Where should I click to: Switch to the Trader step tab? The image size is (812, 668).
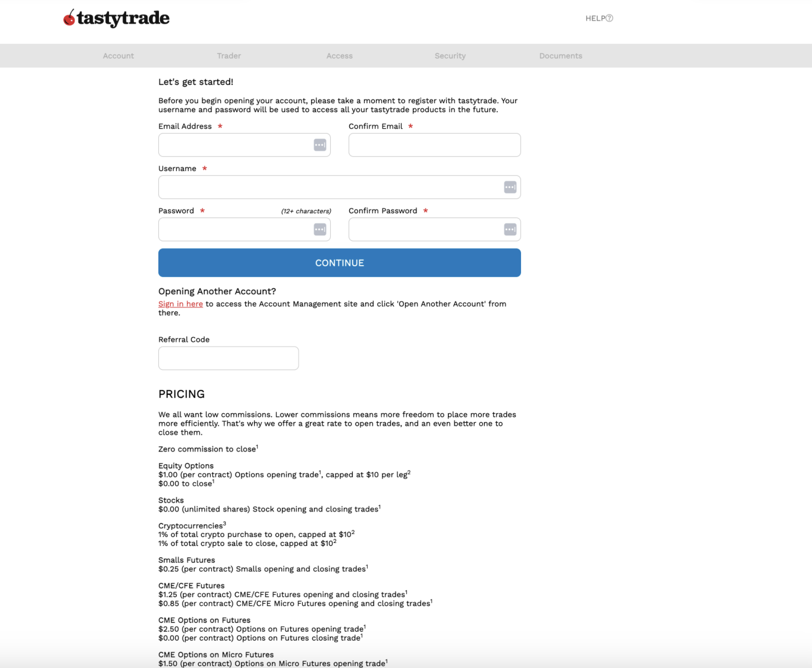[229, 56]
